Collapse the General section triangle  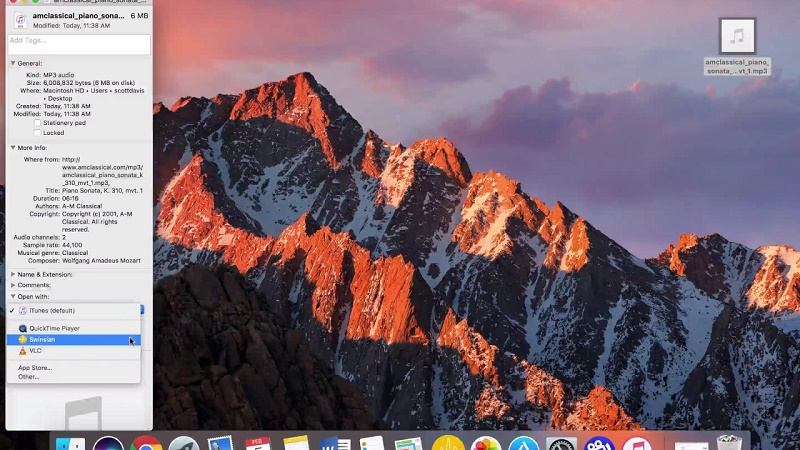click(13, 63)
